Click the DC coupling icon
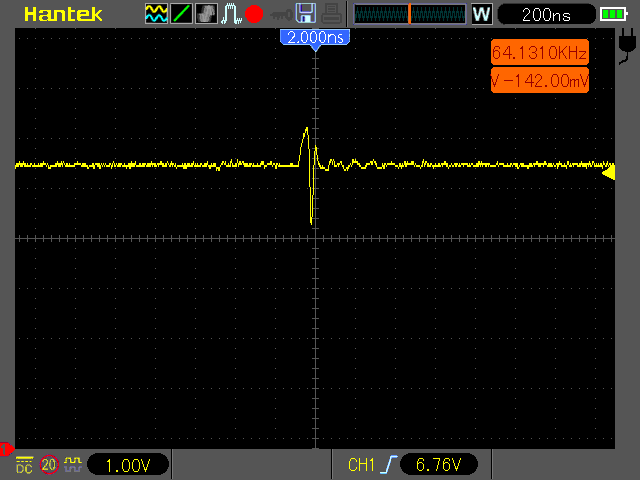This screenshot has width=640, height=480. pos(24,465)
